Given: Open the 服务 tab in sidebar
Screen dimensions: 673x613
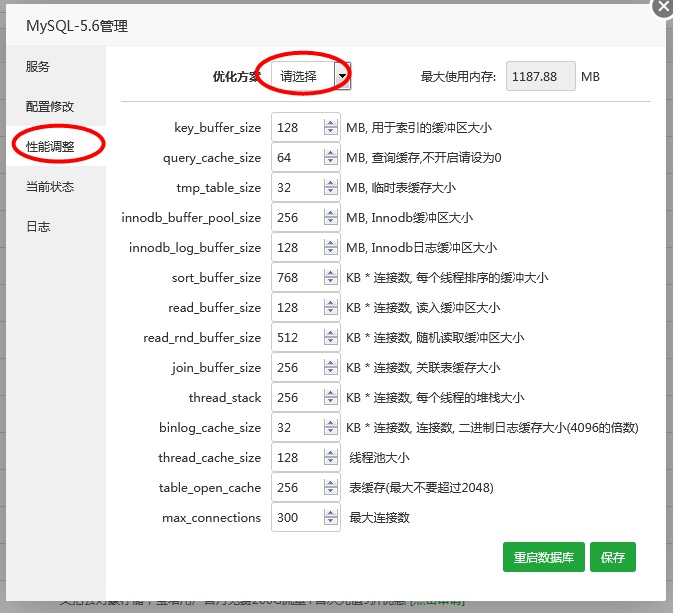Looking at the screenshot, I should [x=56, y=67].
